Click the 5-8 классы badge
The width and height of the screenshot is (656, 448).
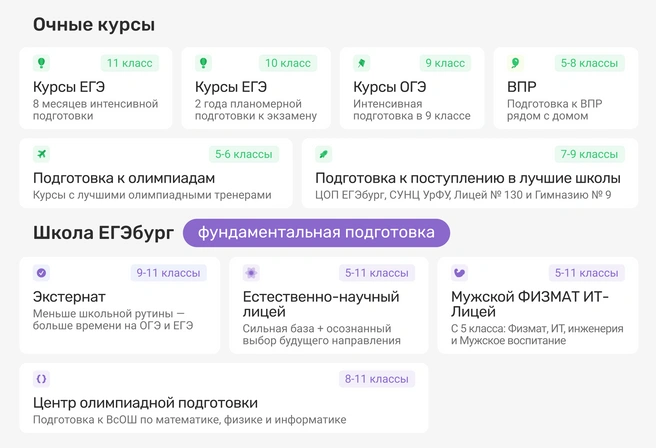[x=589, y=63]
